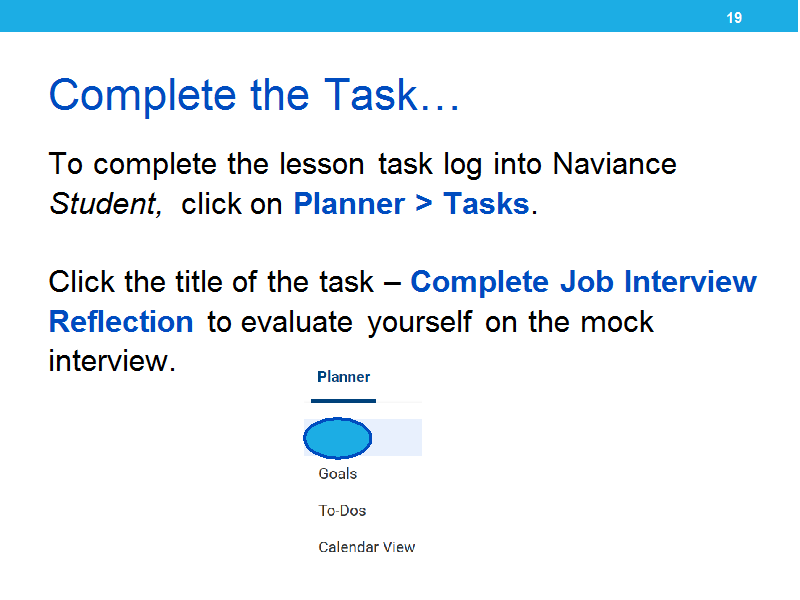Click the "Complete the Task…" heading
This screenshot has height=600, width=800.
[x=255, y=95]
